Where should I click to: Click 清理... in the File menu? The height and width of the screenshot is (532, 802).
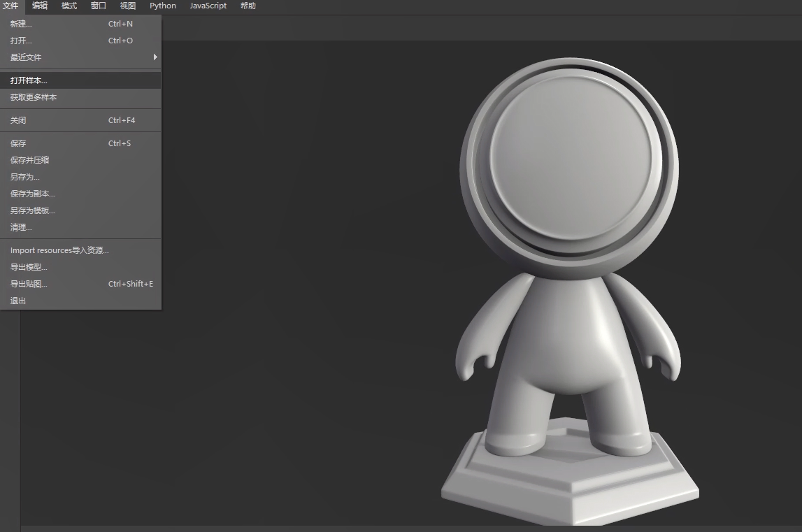click(x=21, y=227)
